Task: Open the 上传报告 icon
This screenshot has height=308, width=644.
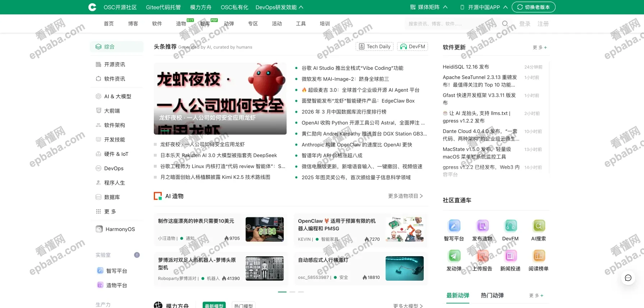Action: 482,256
